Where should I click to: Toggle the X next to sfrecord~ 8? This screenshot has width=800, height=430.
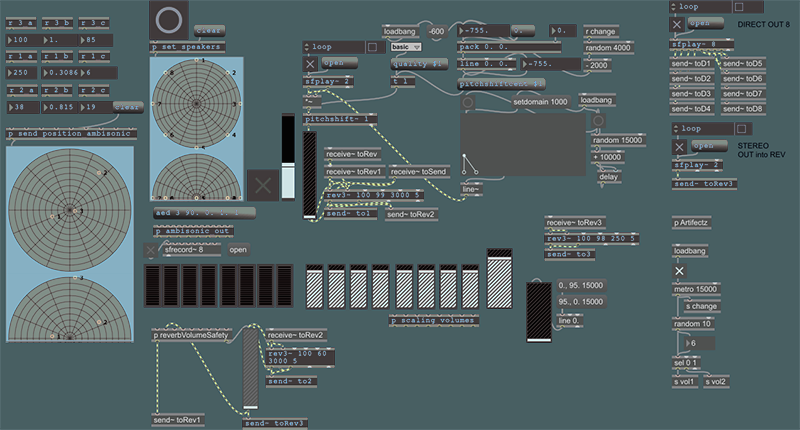[x=151, y=250]
